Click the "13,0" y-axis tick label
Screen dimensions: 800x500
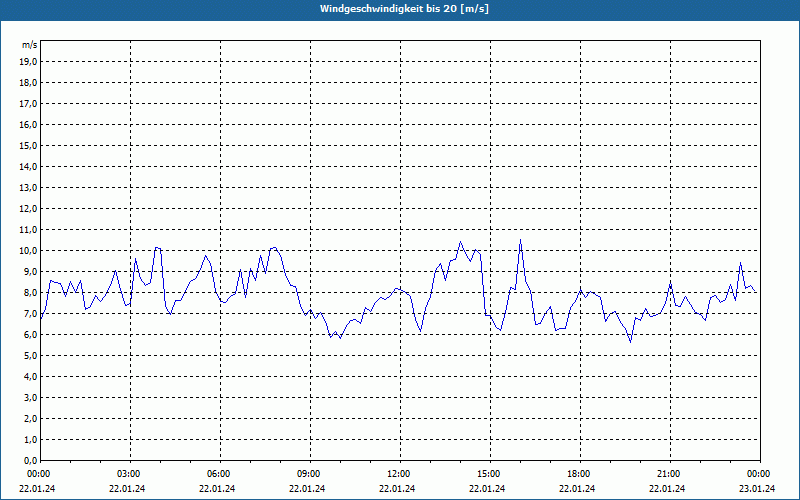pyautogui.click(x=29, y=188)
